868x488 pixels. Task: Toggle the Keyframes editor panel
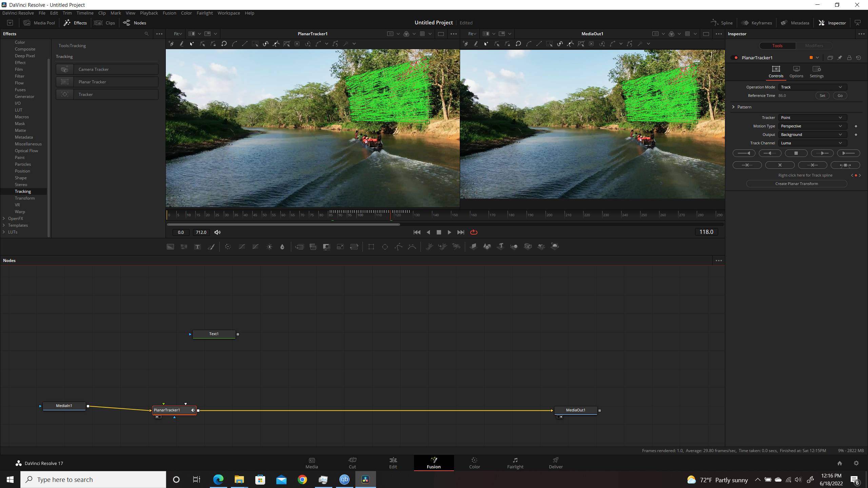[x=757, y=23]
